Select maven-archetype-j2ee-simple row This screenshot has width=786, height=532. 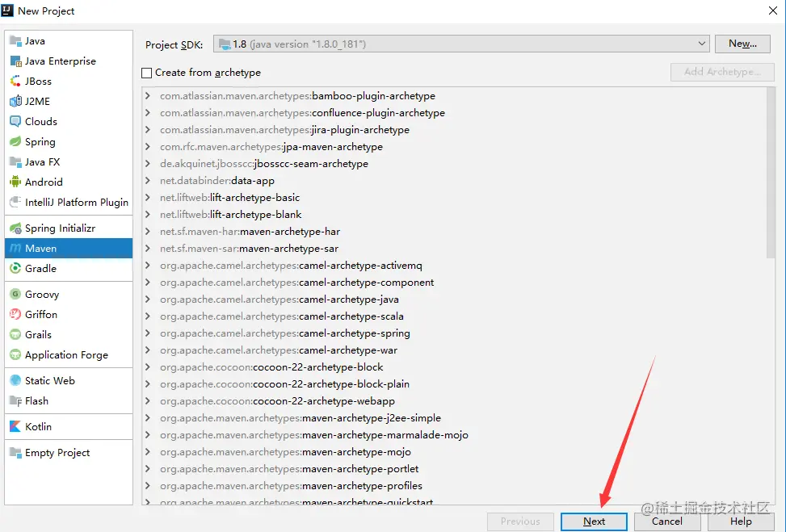pos(454,418)
